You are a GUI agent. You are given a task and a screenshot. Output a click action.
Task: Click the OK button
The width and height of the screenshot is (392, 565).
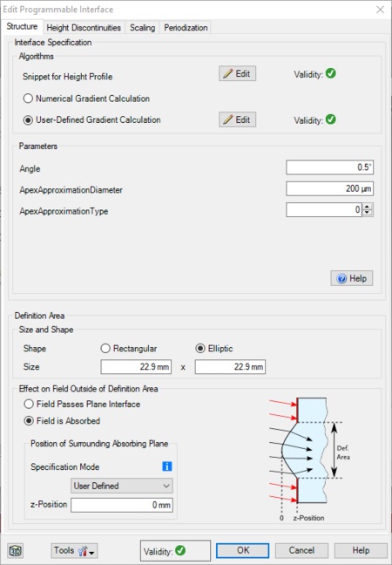pos(243,550)
